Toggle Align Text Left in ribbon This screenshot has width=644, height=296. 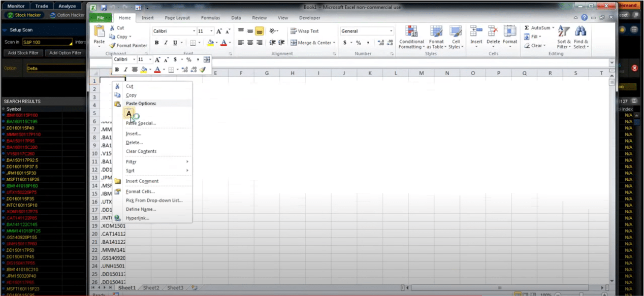pos(241,43)
